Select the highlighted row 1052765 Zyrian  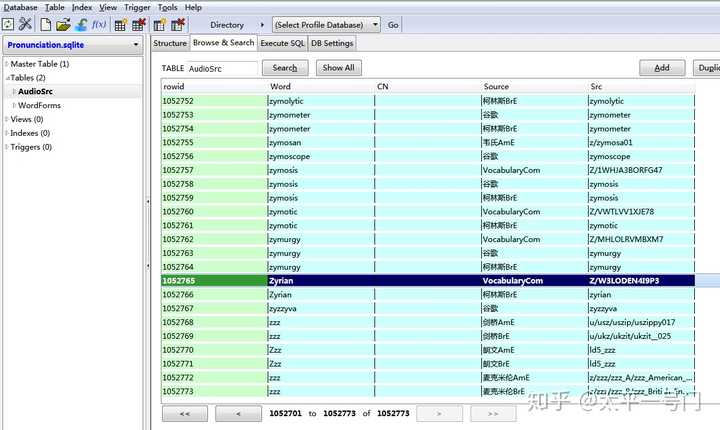(x=428, y=281)
